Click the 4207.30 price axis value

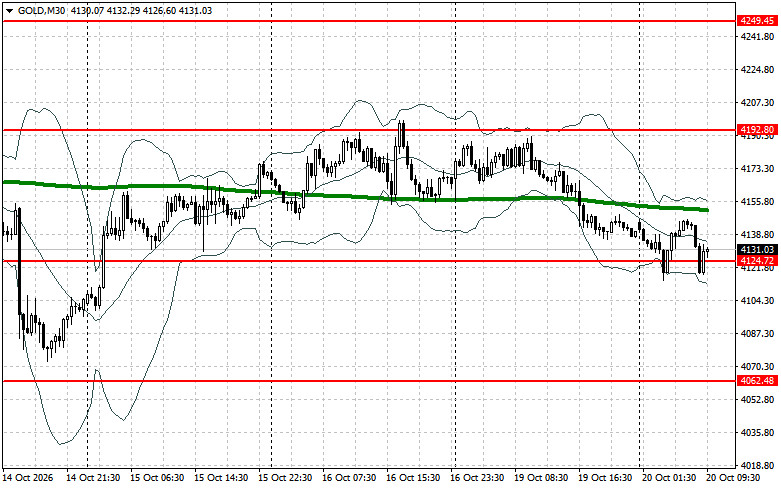tap(757, 103)
